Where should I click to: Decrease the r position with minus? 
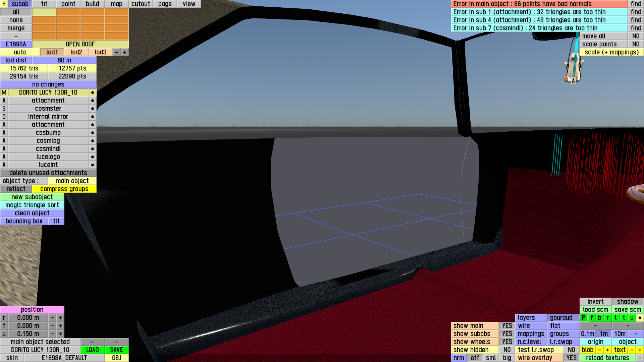pos(52,318)
